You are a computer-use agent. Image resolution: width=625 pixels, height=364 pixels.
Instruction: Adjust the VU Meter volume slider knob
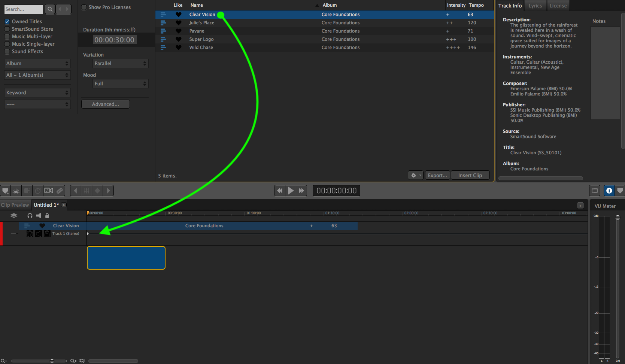pyautogui.click(x=618, y=218)
